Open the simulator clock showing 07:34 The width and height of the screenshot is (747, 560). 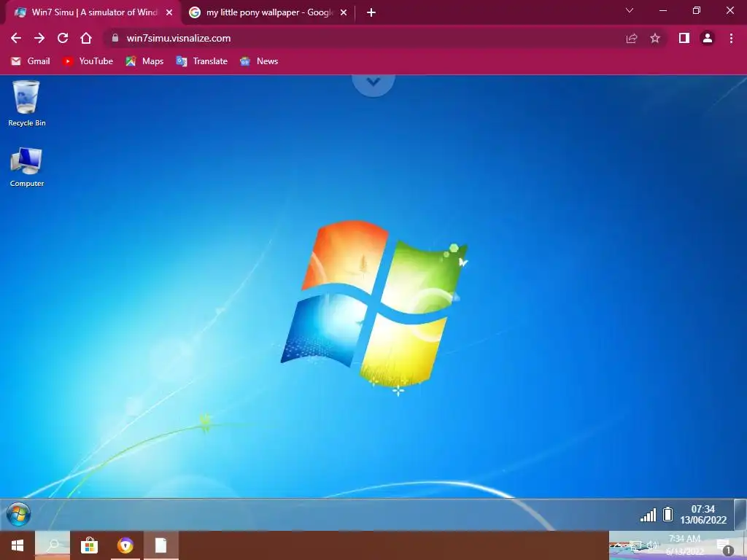pos(703,514)
